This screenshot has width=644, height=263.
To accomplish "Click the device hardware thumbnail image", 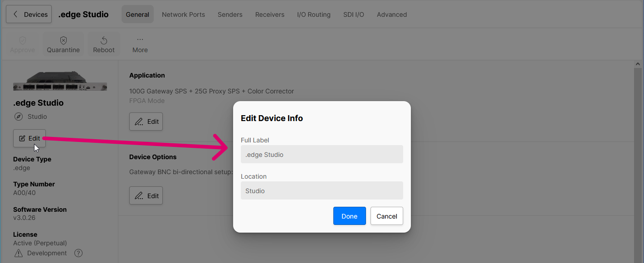I will (x=60, y=82).
